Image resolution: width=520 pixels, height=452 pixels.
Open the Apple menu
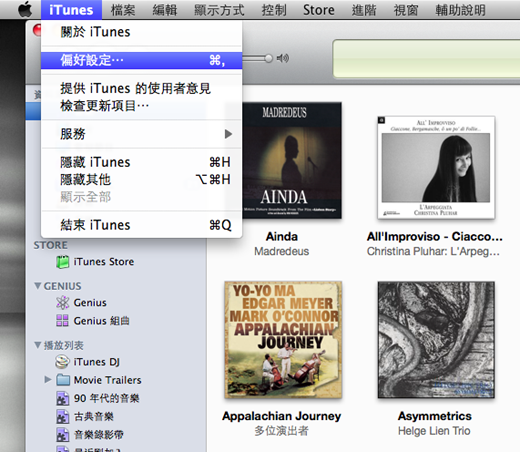tap(25, 9)
